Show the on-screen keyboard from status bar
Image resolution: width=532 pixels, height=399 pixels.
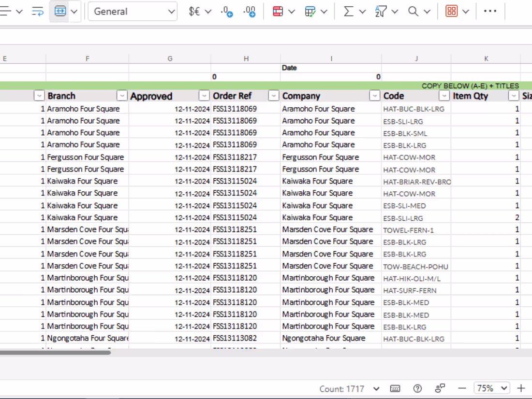click(x=395, y=388)
